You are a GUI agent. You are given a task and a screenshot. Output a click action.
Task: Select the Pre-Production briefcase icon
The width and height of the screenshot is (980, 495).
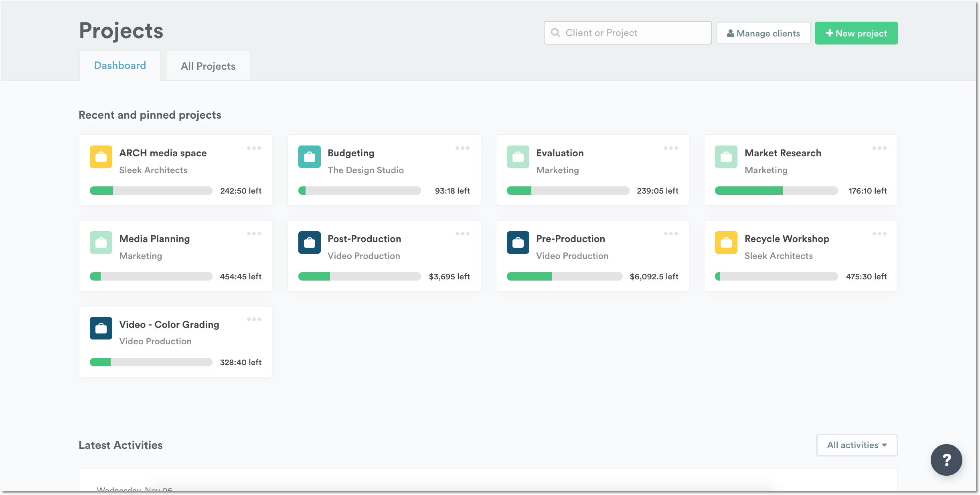click(518, 242)
